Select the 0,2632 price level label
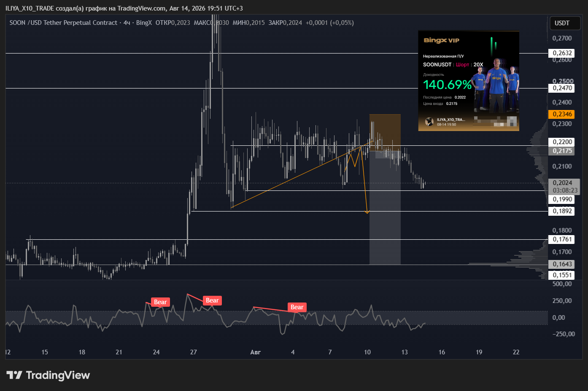The height and width of the screenshot is (391, 588). click(562, 53)
